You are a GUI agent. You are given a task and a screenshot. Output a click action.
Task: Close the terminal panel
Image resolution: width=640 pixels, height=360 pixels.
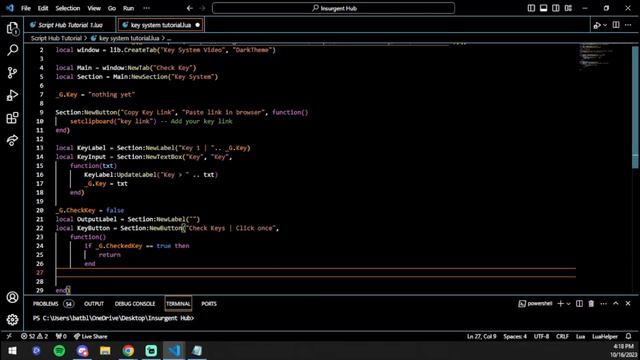coord(628,304)
